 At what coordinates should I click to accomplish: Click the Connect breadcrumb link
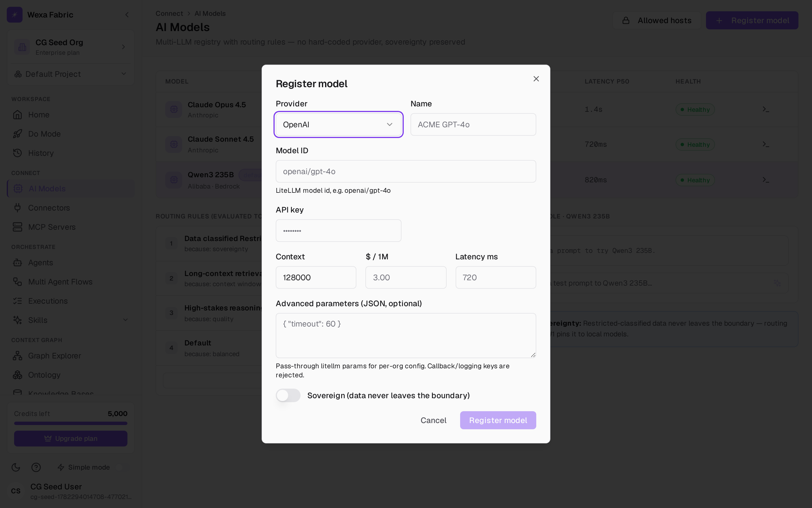tap(169, 14)
